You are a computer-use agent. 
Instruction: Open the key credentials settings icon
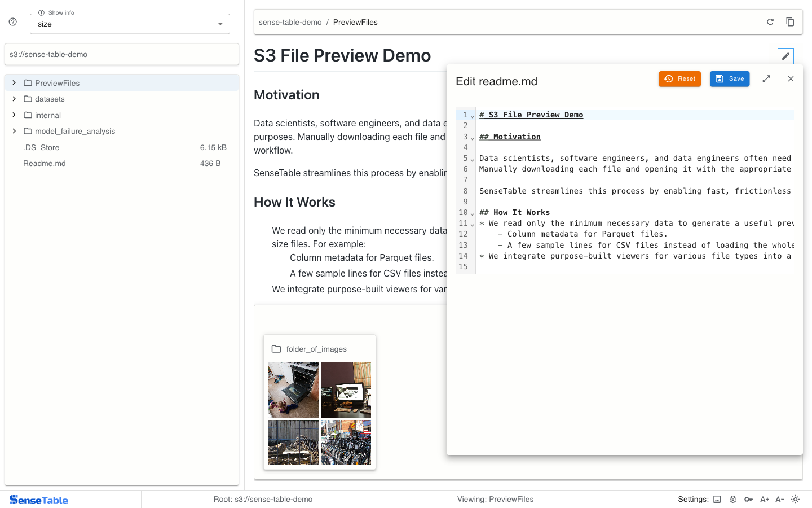pos(748,500)
